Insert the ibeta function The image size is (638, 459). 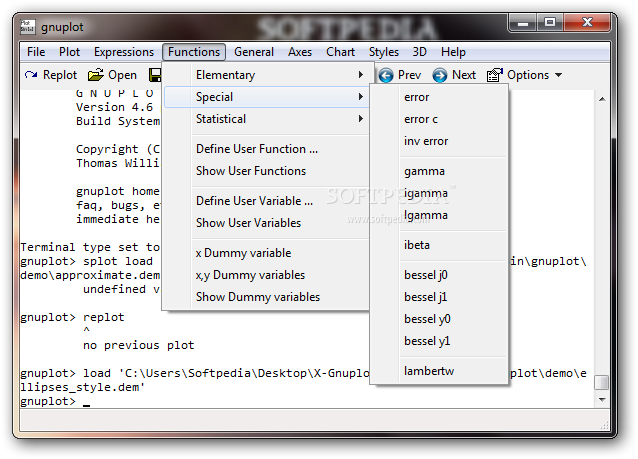pyautogui.click(x=439, y=245)
